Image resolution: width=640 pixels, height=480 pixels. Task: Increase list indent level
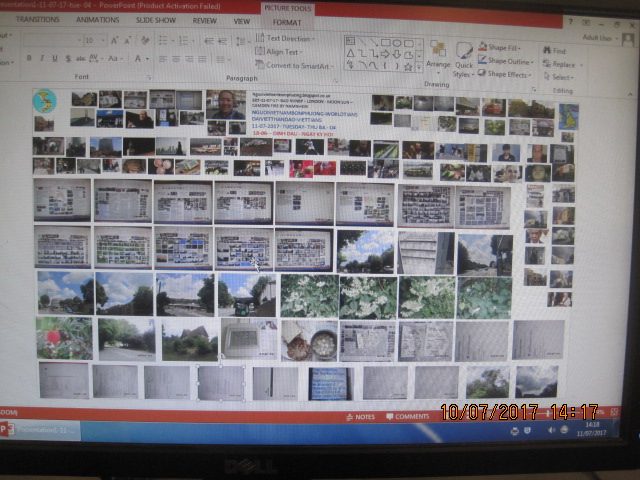(222, 41)
